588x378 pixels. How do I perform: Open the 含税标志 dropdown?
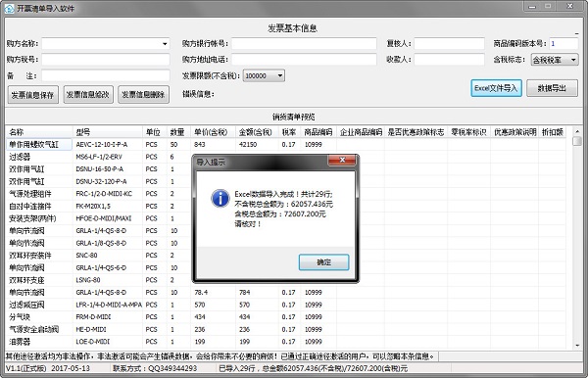573,60
